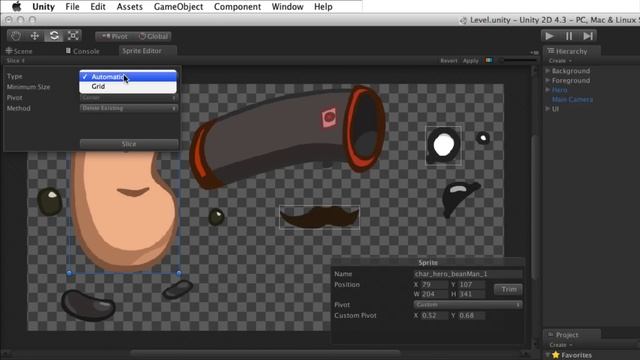Toggle the color/alpha view icon

pyautogui.click(x=489, y=60)
